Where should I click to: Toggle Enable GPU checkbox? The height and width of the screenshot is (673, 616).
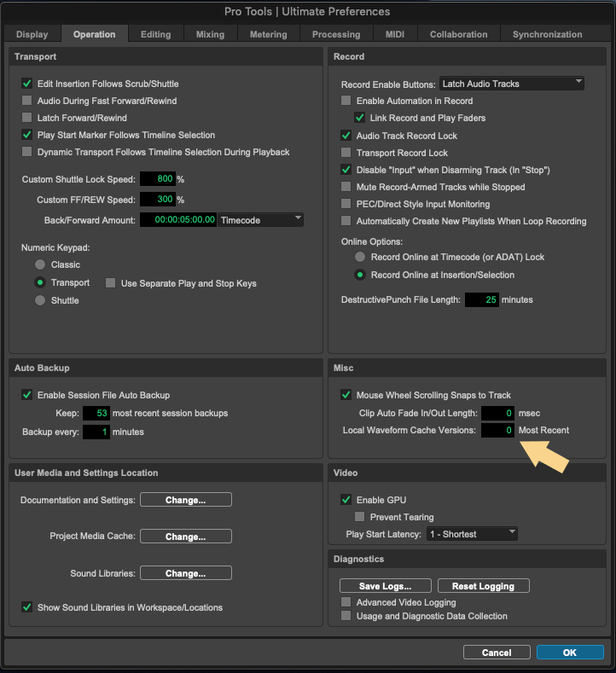pos(346,500)
